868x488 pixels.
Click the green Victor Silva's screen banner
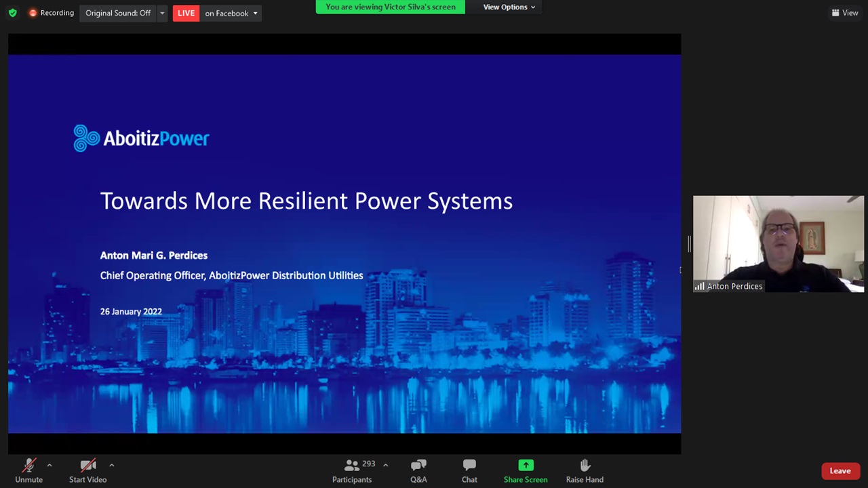391,7
